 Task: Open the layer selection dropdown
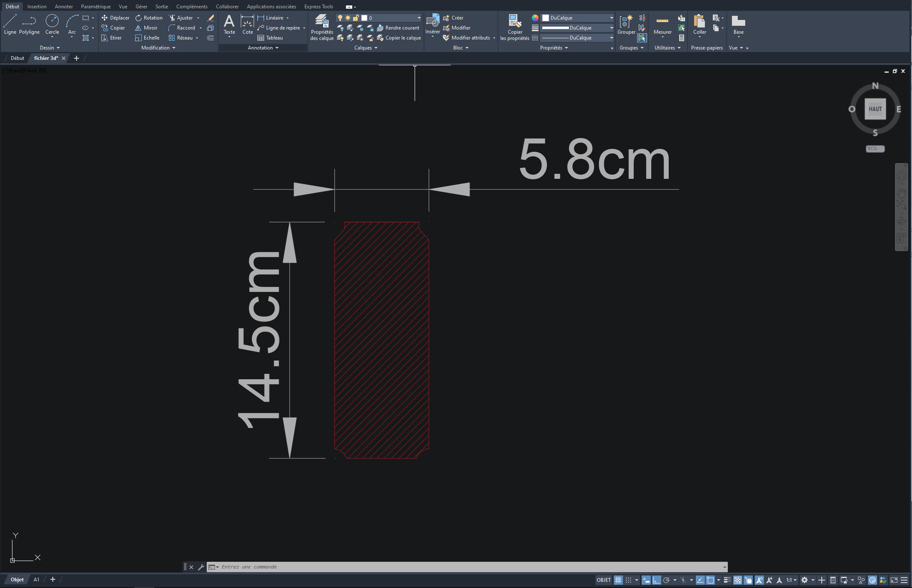419,18
